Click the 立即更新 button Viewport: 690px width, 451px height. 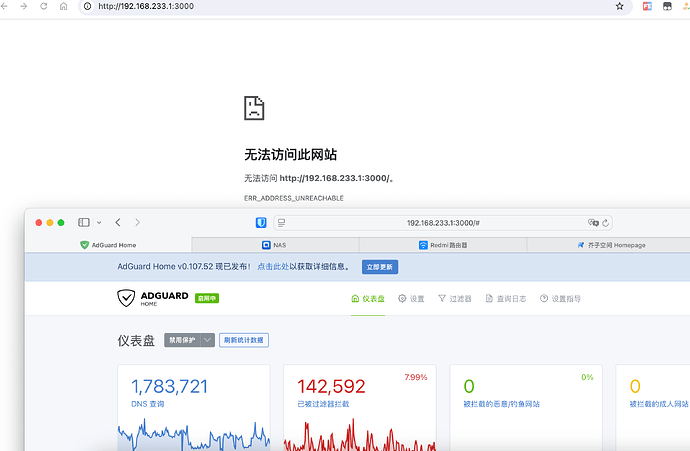coord(380,267)
